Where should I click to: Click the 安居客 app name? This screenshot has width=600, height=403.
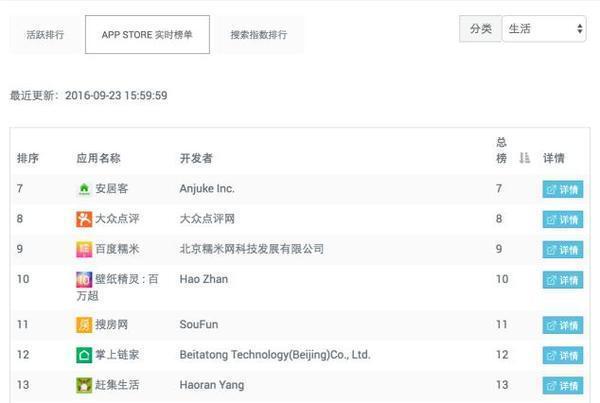(x=111, y=188)
